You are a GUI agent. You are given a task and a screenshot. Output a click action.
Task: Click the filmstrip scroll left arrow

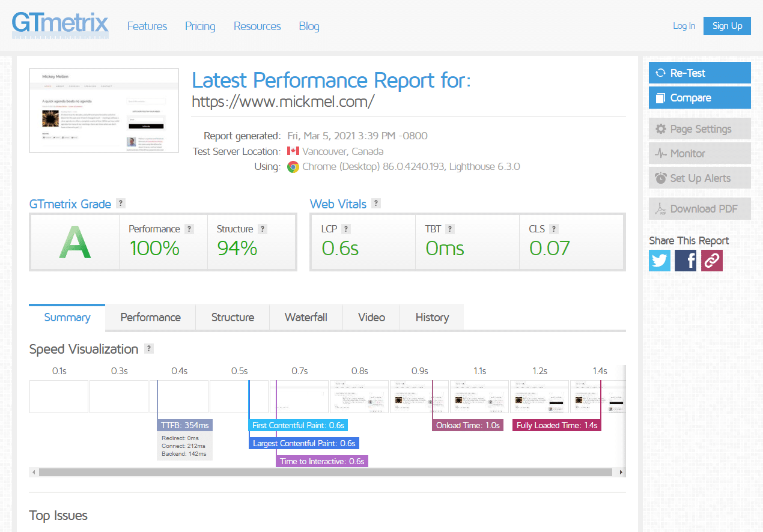[34, 473]
